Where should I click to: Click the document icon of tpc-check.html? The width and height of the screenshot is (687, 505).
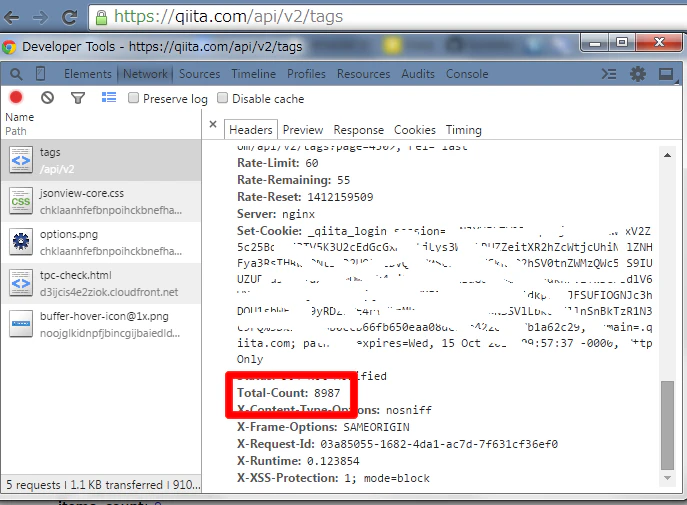click(x=21, y=283)
